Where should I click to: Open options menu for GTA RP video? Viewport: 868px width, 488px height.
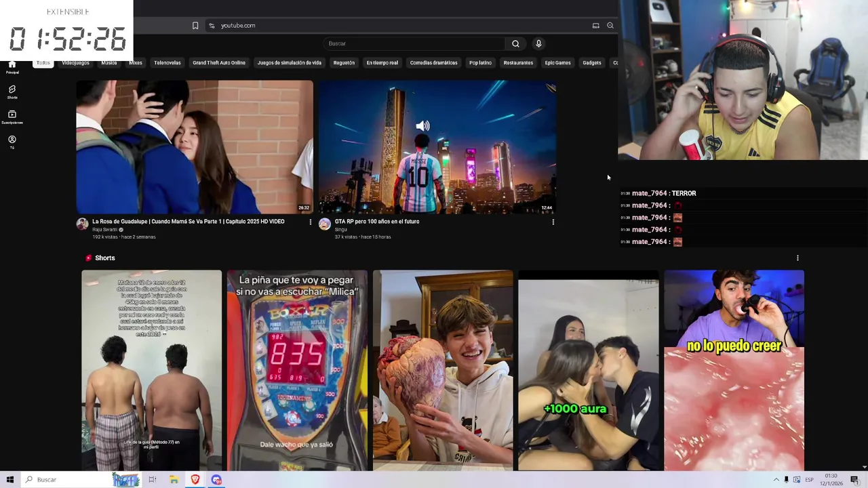pyautogui.click(x=553, y=222)
